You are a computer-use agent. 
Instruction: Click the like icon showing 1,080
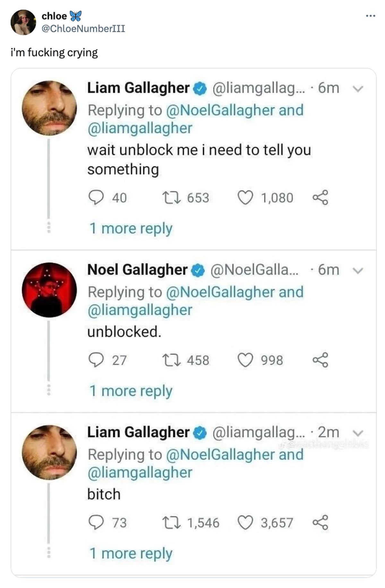pyautogui.click(x=246, y=198)
